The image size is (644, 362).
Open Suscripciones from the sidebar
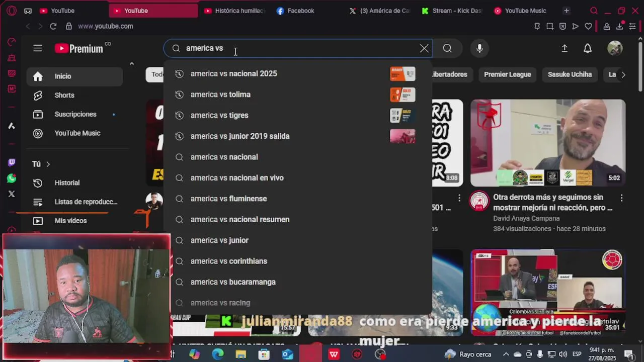coord(74,114)
